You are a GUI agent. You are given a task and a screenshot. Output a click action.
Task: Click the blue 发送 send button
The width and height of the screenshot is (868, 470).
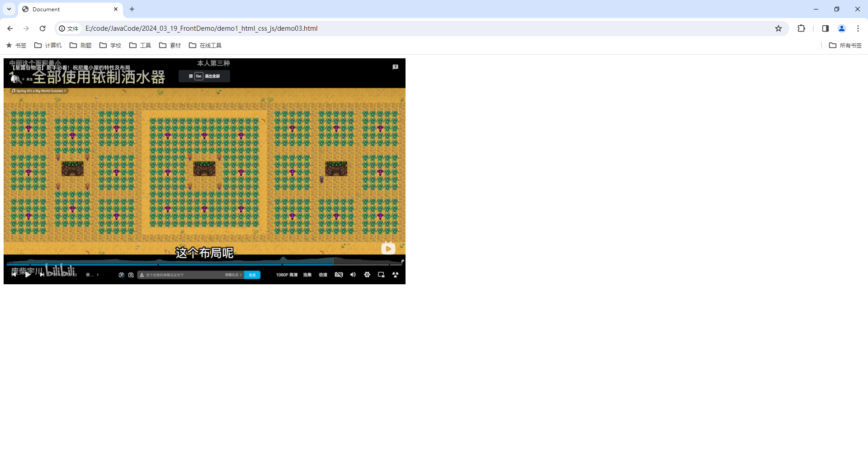pyautogui.click(x=252, y=275)
